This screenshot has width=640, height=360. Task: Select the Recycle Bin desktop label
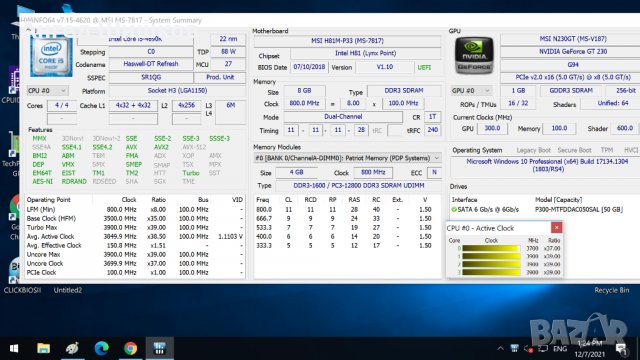(x=611, y=290)
